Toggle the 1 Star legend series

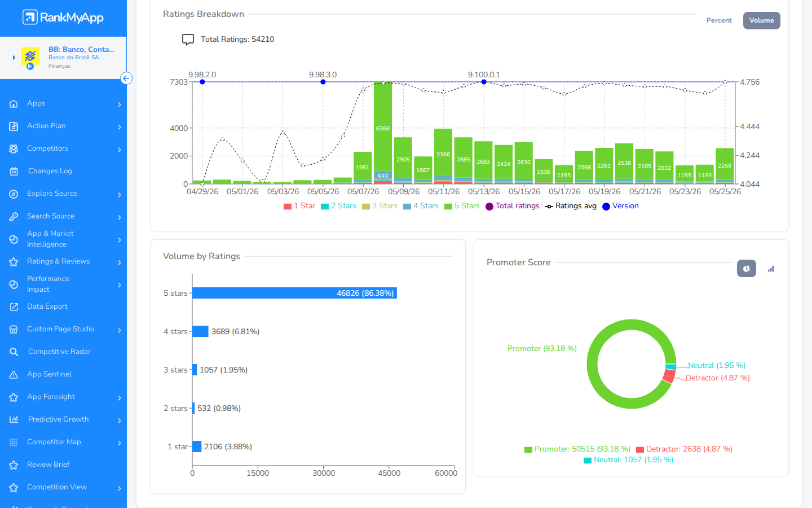299,206
